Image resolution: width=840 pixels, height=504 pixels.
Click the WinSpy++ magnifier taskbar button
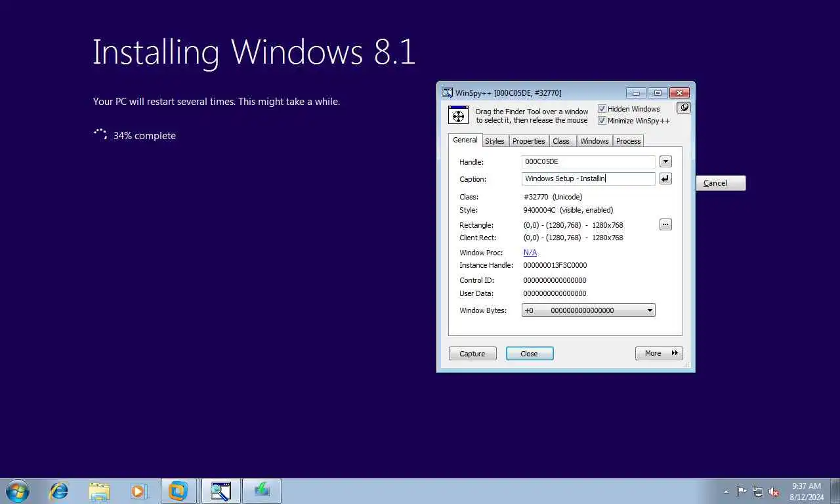[220, 491]
